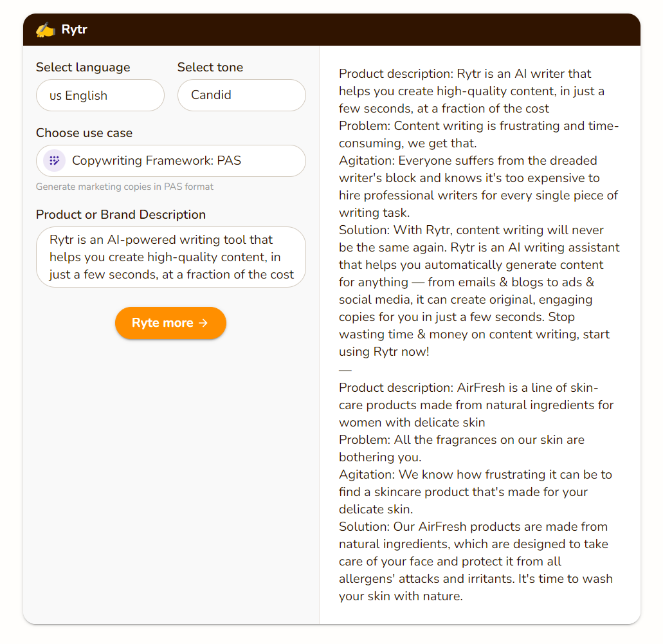Image resolution: width=663 pixels, height=644 pixels.
Task: Focus the Product or Brand Description textbox
Action: (170, 257)
